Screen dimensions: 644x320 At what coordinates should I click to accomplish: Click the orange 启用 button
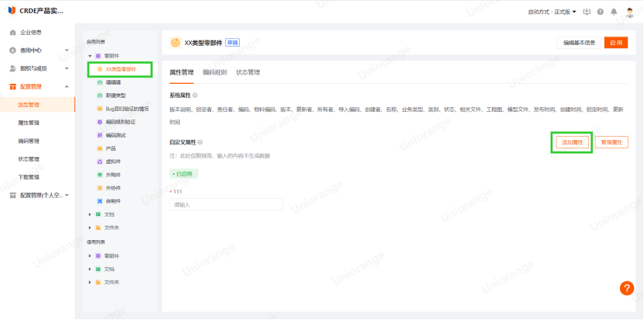[x=615, y=43]
